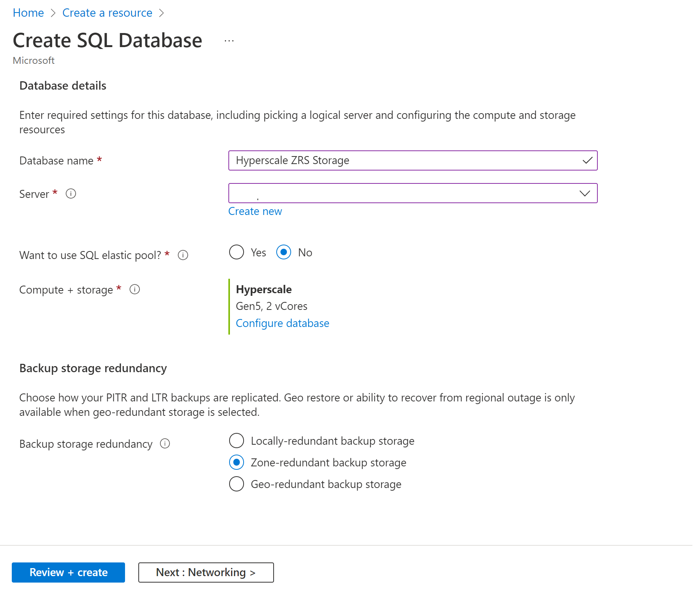
Task: Select Yes for SQL elastic pool
Action: pyautogui.click(x=236, y=252)
